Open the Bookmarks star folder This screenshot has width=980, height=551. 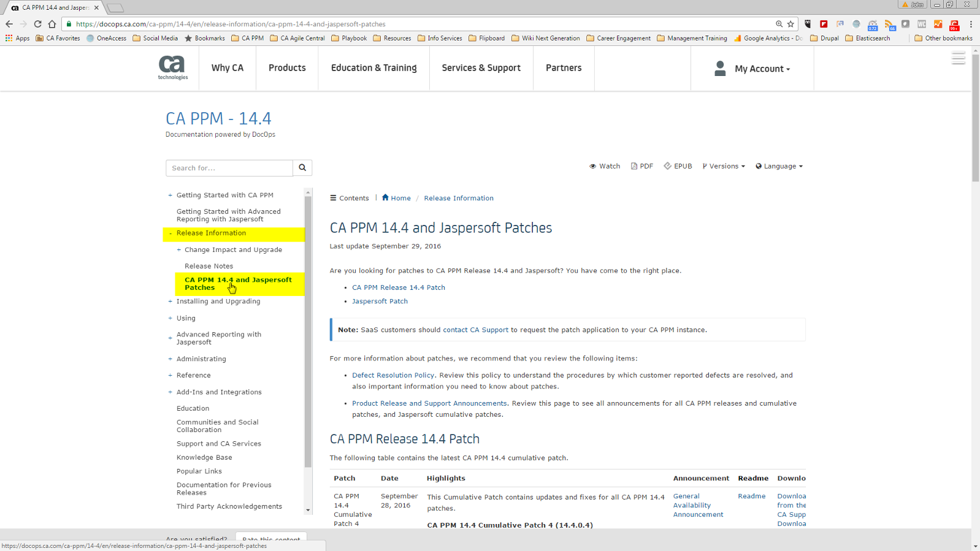pos(205,38)
